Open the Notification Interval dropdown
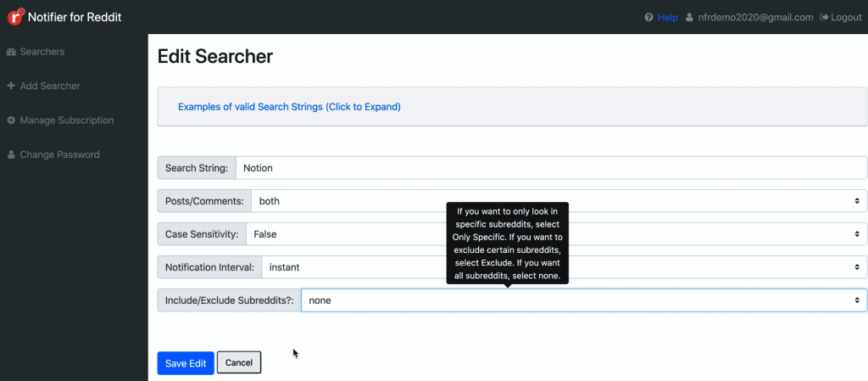The width and height of the screenshot is (868, 381). pos(564,267)
